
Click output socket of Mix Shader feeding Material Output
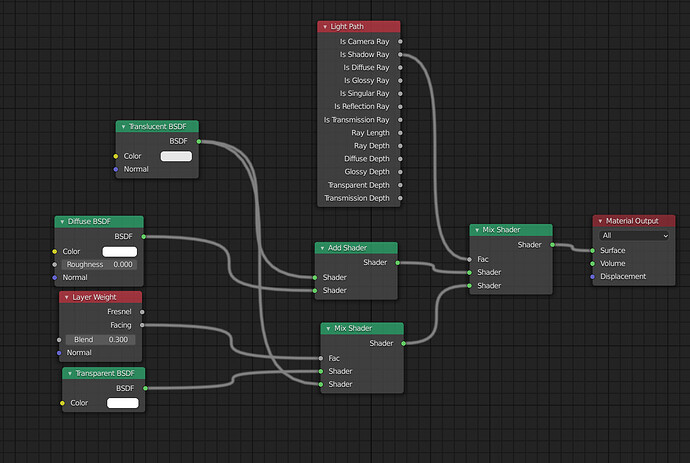(x=552, y=245)
